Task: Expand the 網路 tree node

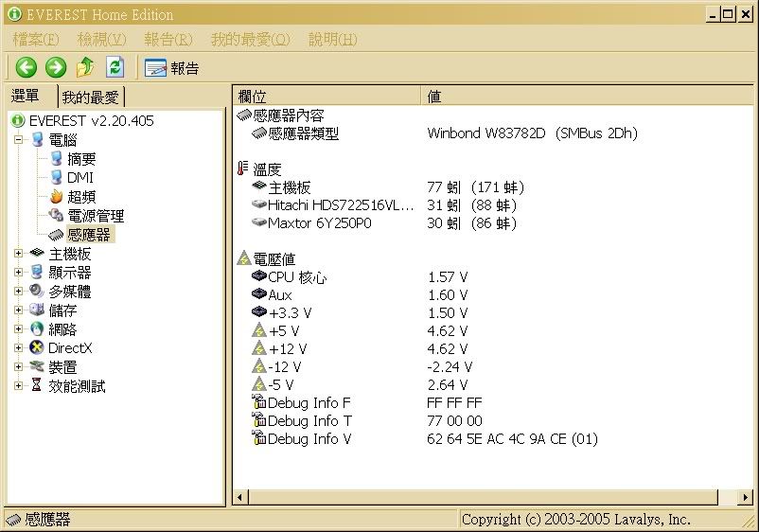Action: [18, 328]
